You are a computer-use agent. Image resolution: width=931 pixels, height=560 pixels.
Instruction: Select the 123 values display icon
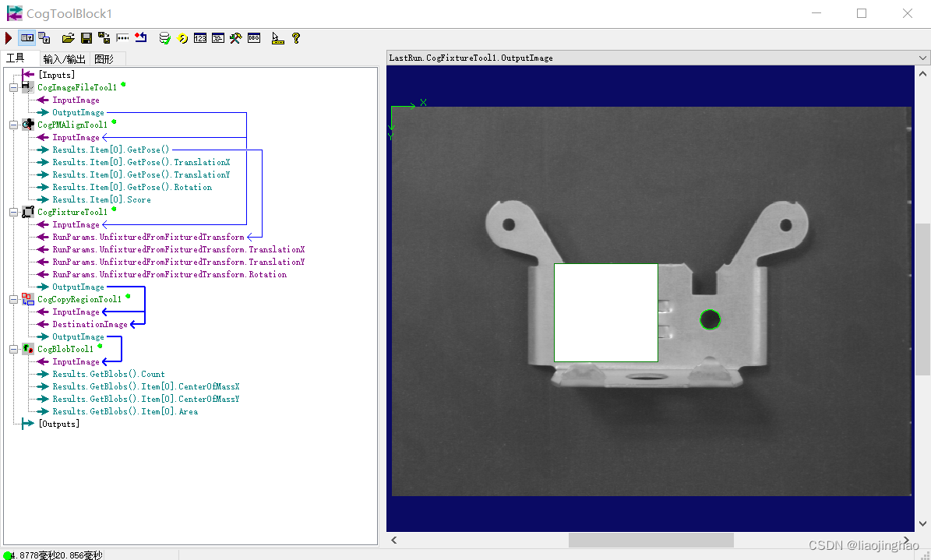(199, 37)
